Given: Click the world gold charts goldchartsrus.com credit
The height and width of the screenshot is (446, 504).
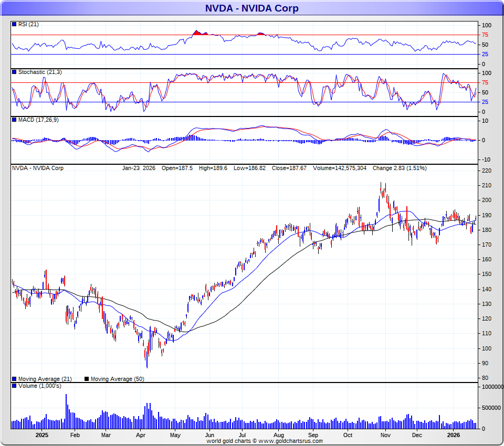Looking at the screenshot, I should pos(265,441).
